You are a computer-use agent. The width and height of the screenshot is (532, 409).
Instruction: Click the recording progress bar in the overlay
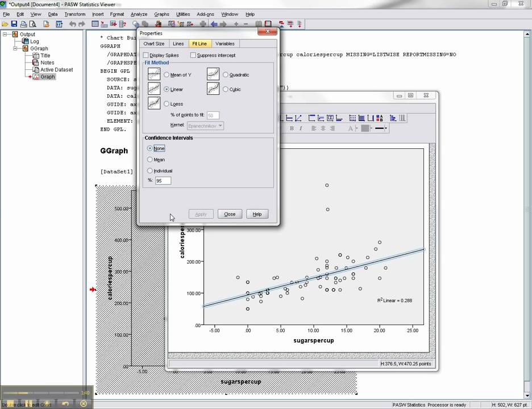(x=41, y=393)
